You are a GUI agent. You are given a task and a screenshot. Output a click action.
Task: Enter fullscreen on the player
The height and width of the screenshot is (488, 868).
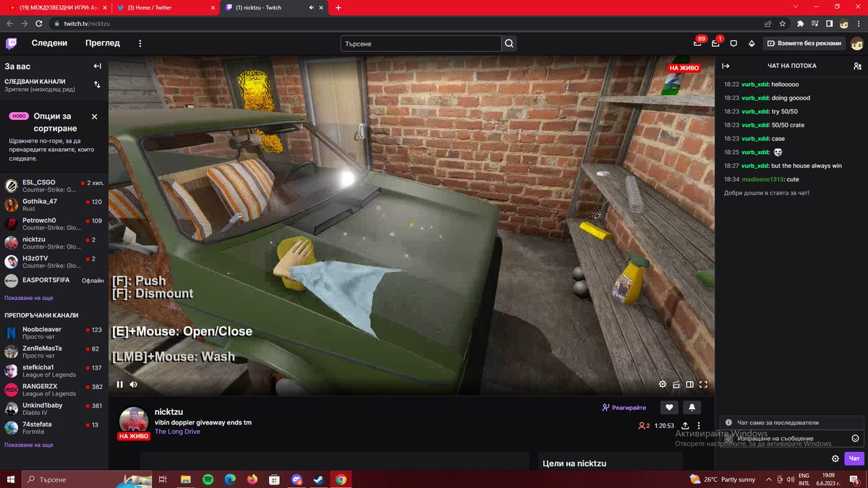pyautogui.click(x=703, y=385)
